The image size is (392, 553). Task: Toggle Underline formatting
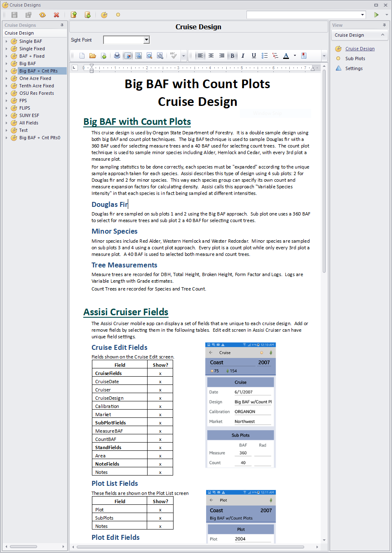[254, 56]
